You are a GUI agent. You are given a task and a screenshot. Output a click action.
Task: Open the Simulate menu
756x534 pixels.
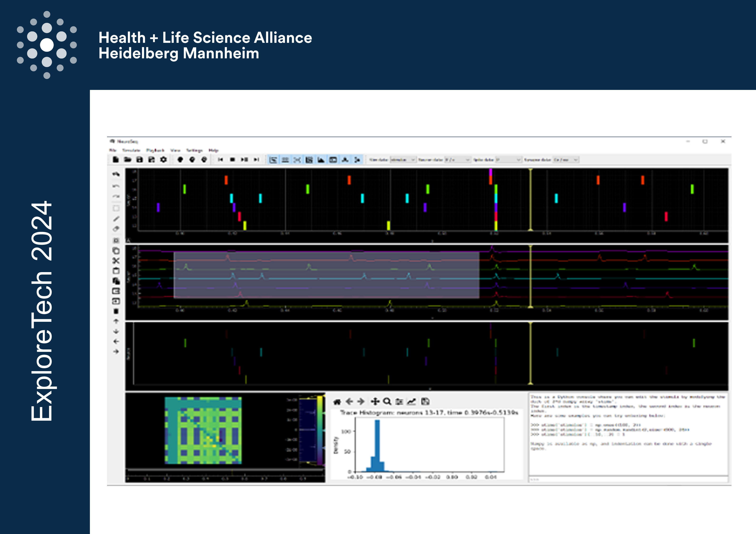131,150
